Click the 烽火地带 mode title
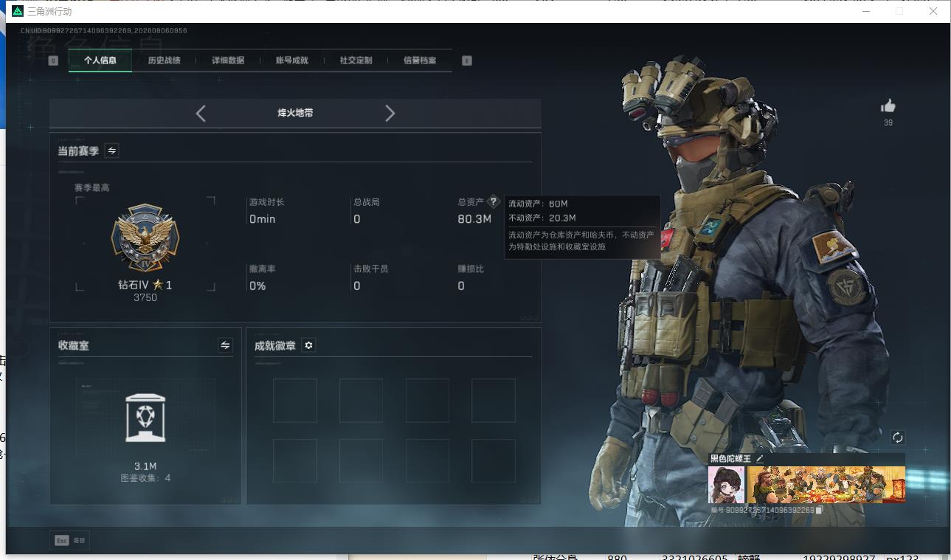Image resolution: width=951 pixels, height=560 pixels. click(295, 113)
